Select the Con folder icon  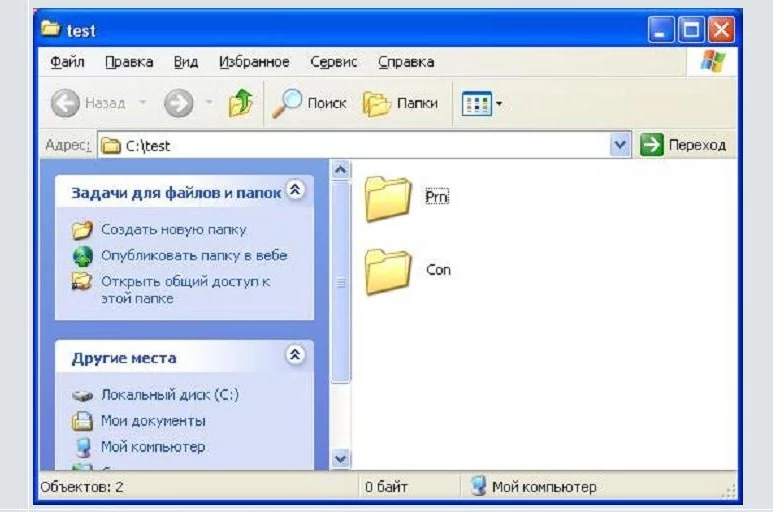click(x=388, y=272)
